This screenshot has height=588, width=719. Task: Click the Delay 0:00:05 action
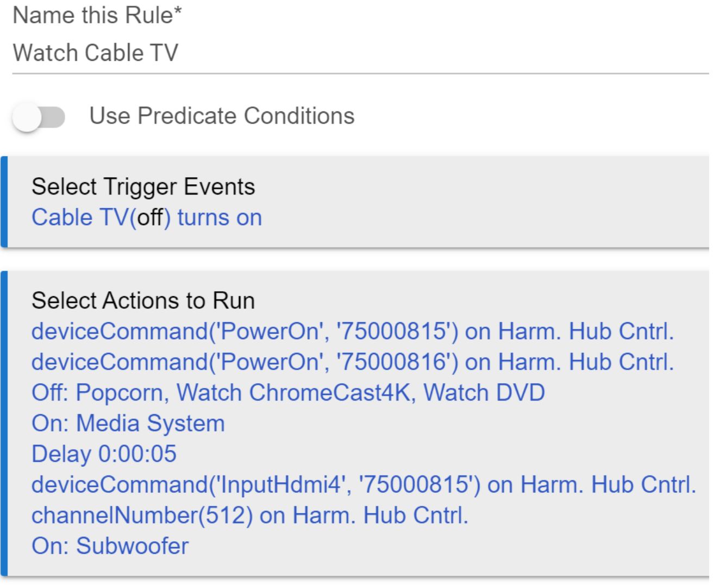(104, 454)
